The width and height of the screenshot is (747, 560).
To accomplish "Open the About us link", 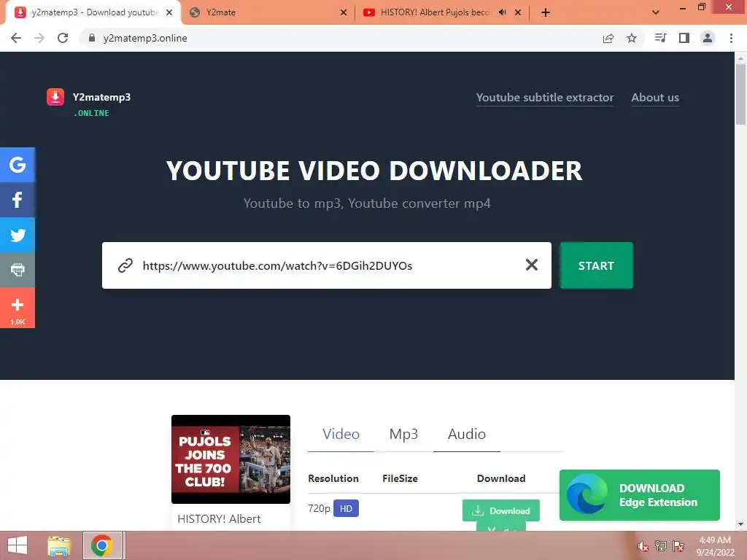I will click(655, 98).
